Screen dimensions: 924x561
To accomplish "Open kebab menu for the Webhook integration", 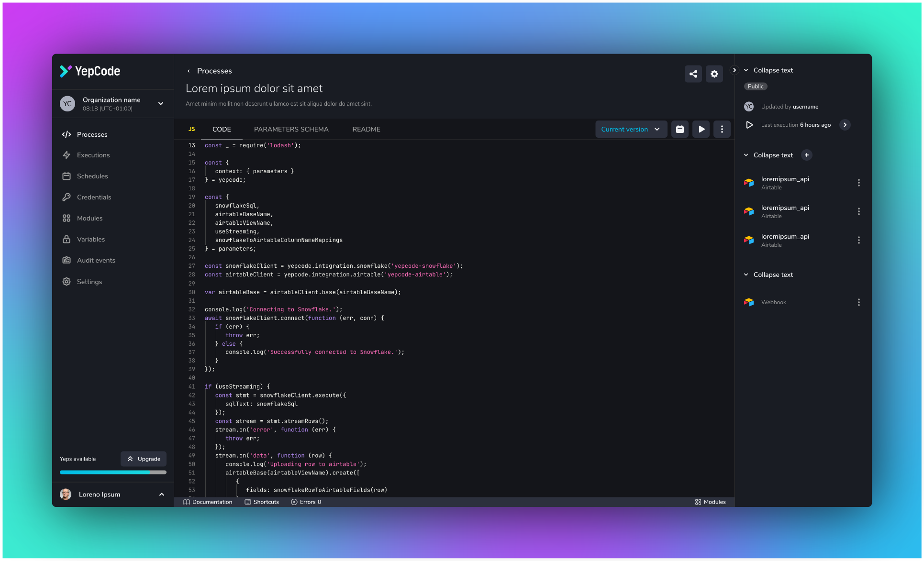I will (859, 302).
